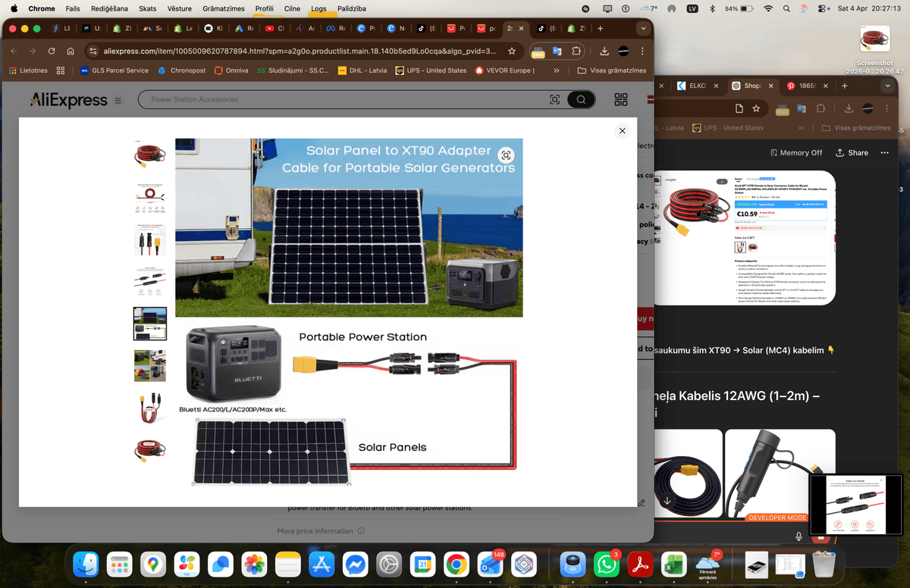The width and height of the screenshot is (910, 588).
Task: Open the product screenshot image in chat
Action: point(745,238)
